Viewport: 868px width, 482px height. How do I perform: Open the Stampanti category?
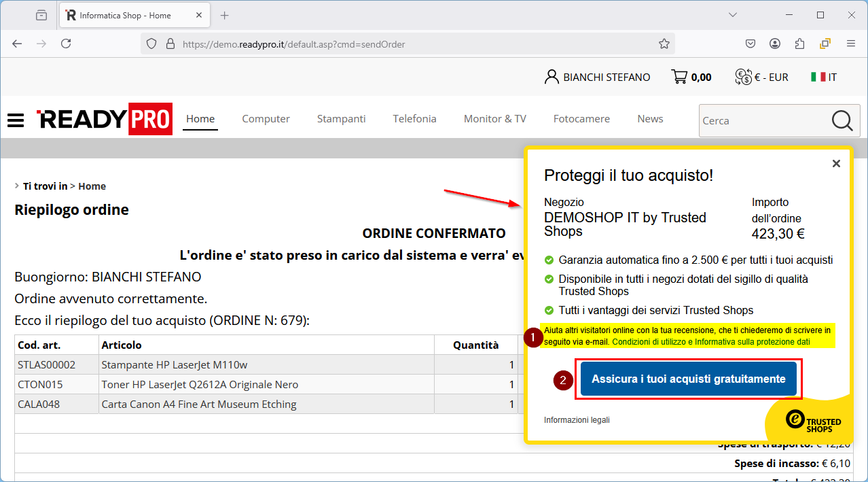[x=341, y=119]
